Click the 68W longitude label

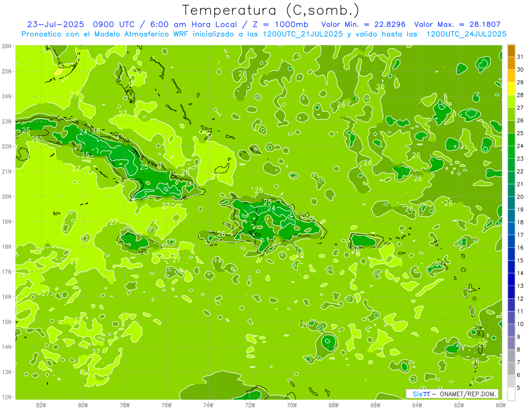(x=334, y=405)
